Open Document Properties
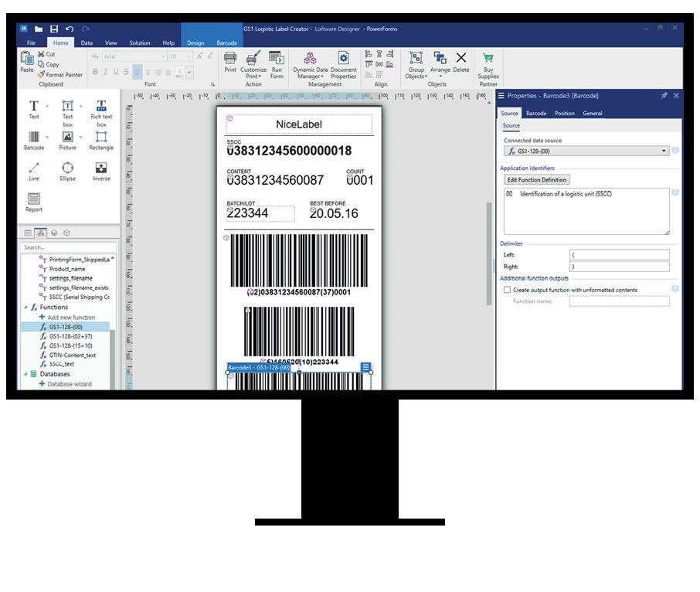 click(343, 65)
